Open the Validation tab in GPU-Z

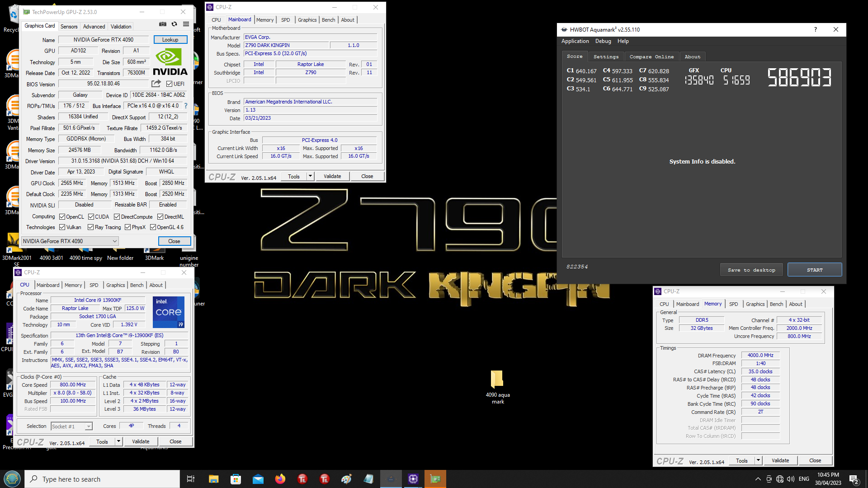[121, 27]
